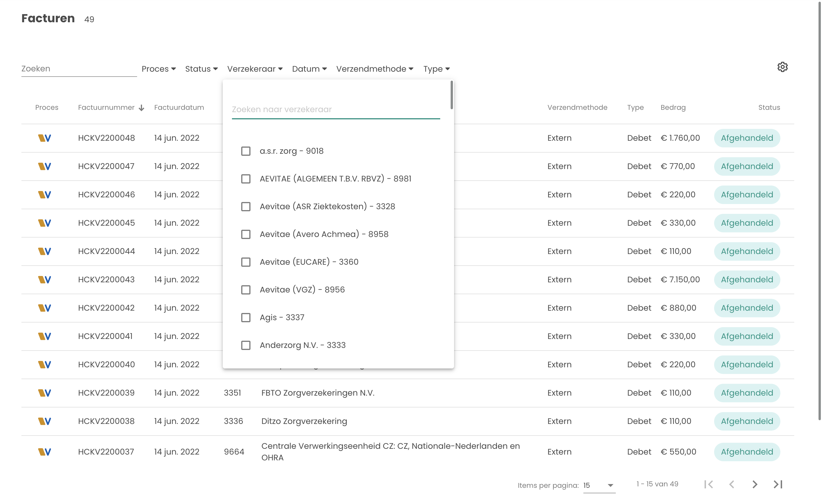
Task: Open the Proces filter dropdown
Action: coord(158,69)
